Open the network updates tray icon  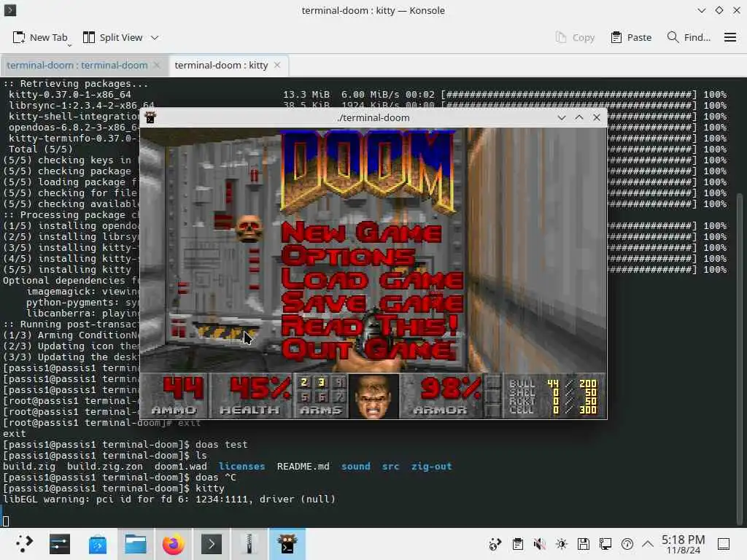495,544
